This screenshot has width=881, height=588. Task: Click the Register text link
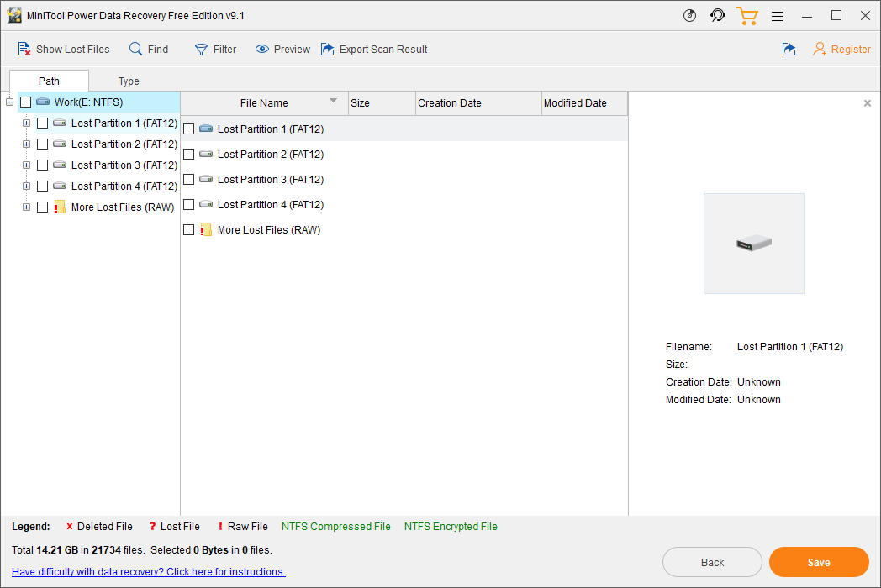pyautogui.click(x=851, y=50)
